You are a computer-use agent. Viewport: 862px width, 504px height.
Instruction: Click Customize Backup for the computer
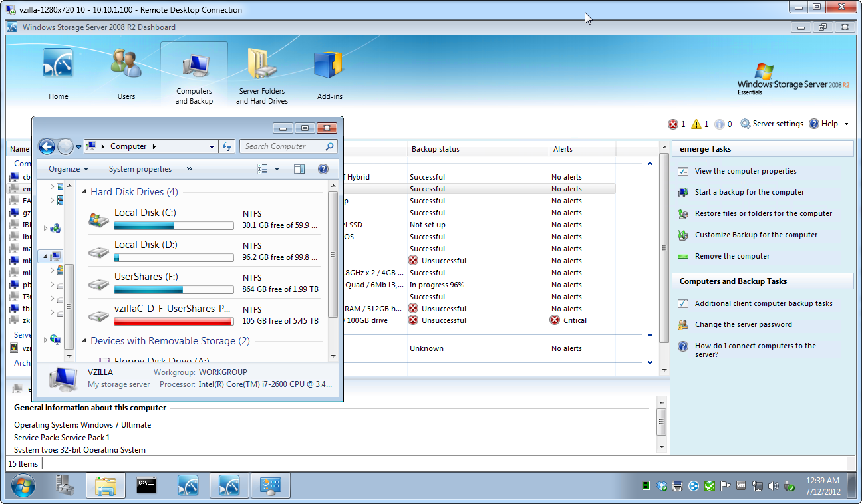[756, 235]
